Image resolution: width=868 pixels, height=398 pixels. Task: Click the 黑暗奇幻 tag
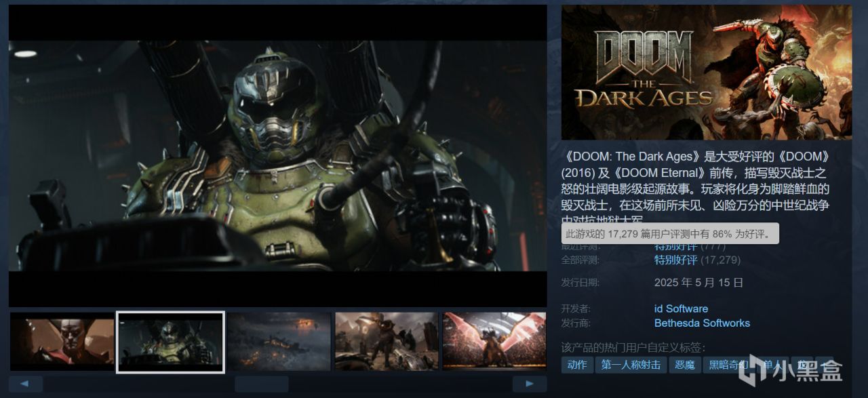click(x=728, y=365)
